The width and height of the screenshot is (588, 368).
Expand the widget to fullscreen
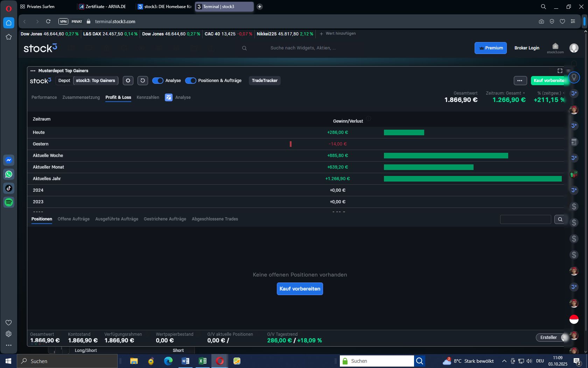click(560, 70)
